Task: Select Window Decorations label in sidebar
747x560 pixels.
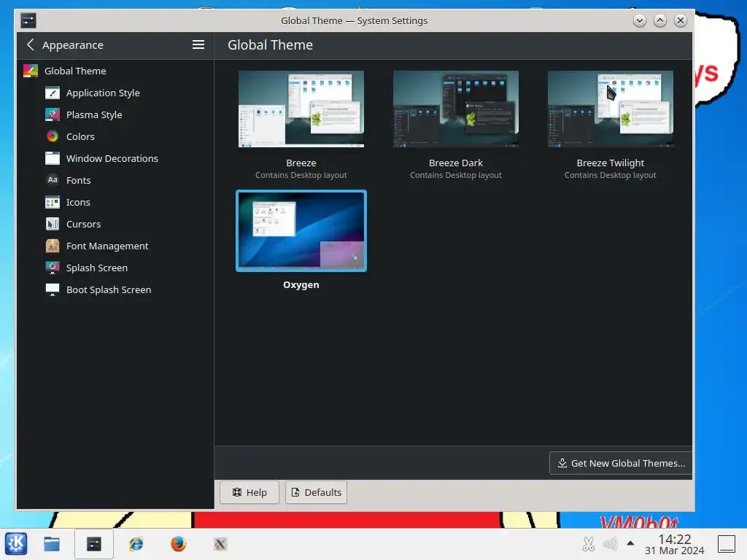Action: pyautogui.click(x=112, y=158)
